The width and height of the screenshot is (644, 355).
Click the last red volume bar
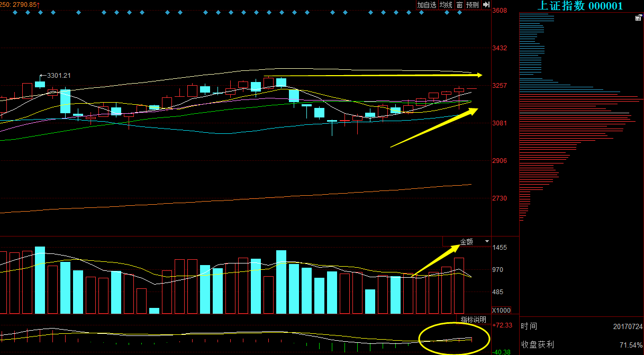coord(459,286)
